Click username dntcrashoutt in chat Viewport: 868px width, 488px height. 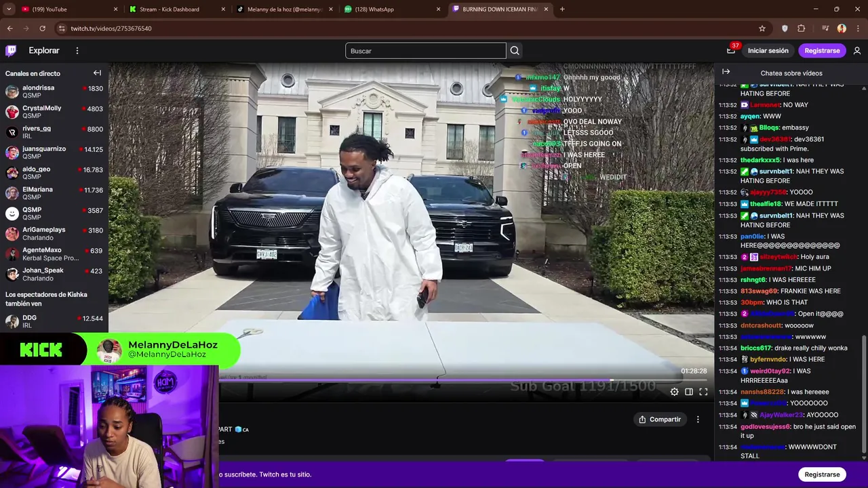(761, 325)
